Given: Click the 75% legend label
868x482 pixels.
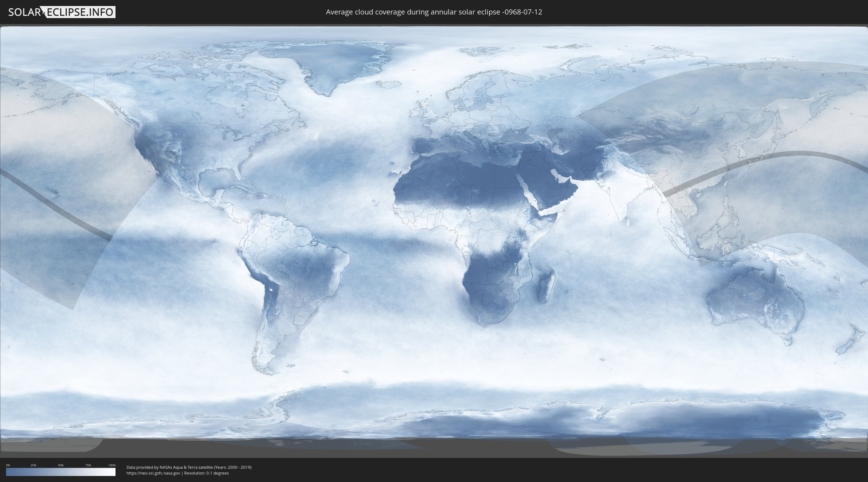Looking at the screenshot, I should point(88,465).
